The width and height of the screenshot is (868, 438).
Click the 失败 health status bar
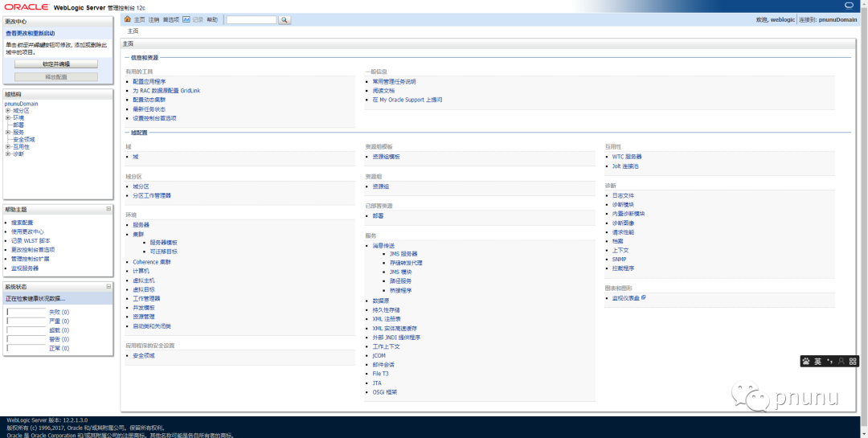click(26, 312)
